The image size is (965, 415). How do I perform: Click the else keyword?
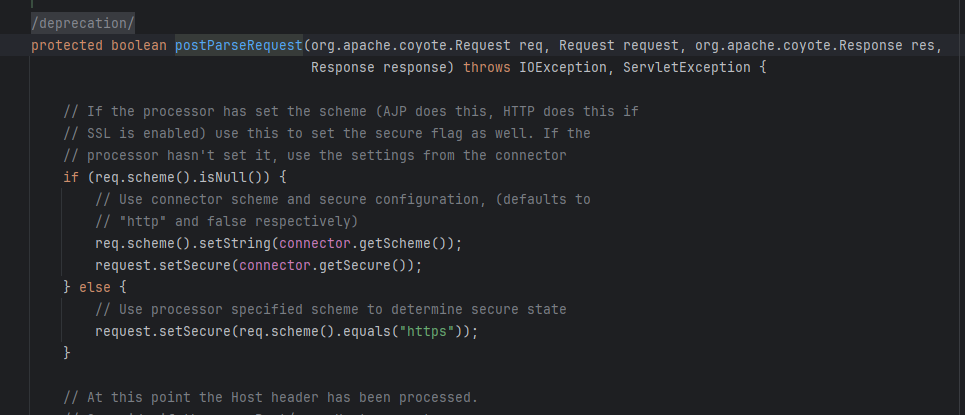[x=94, y=288]
